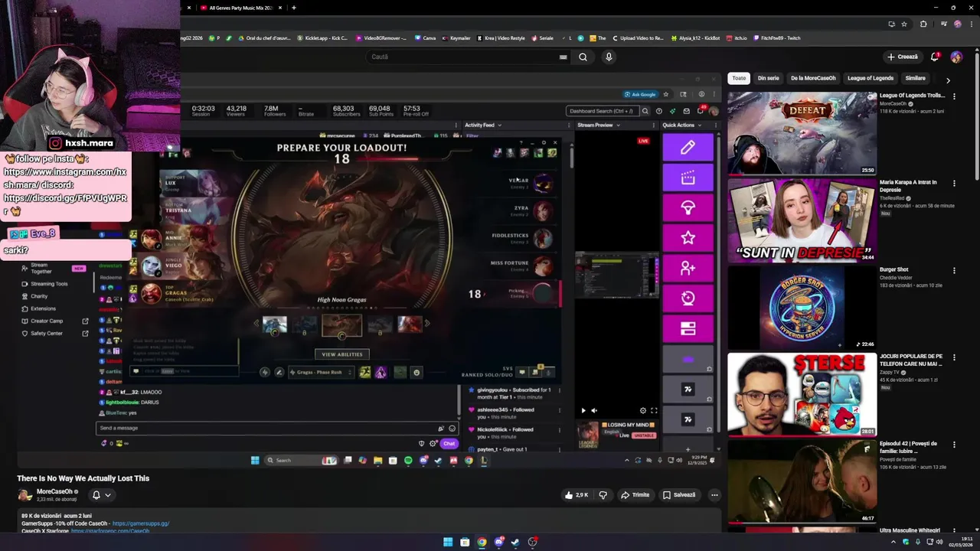Dislike the MoreCaseOh video

603,495
